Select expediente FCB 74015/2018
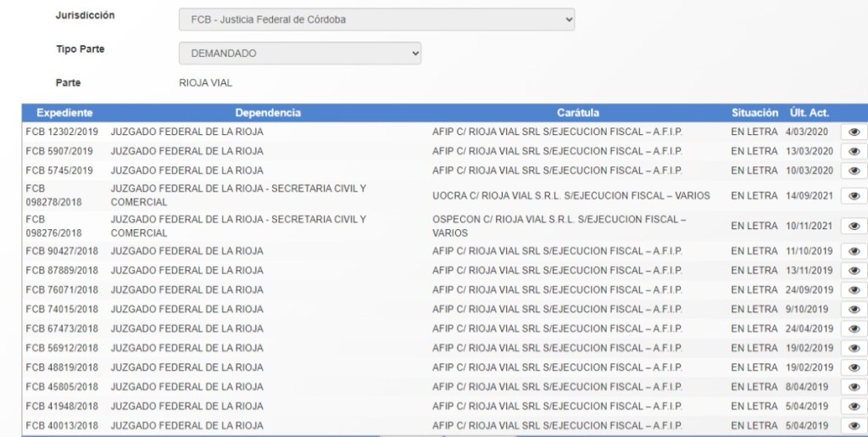The height and width of the screenshot is (437, 868). [x=62, y=309]
